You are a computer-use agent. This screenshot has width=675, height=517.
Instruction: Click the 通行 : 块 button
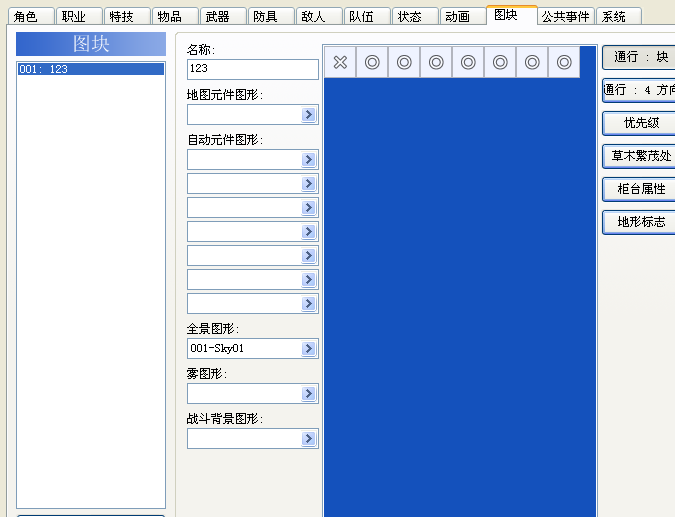[639, 57]
